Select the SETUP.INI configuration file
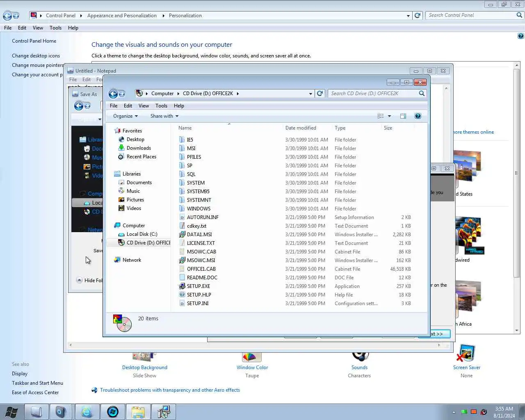The height and width of the screenshot is (420, 525). pyautogui.click(x=198, y=304)
